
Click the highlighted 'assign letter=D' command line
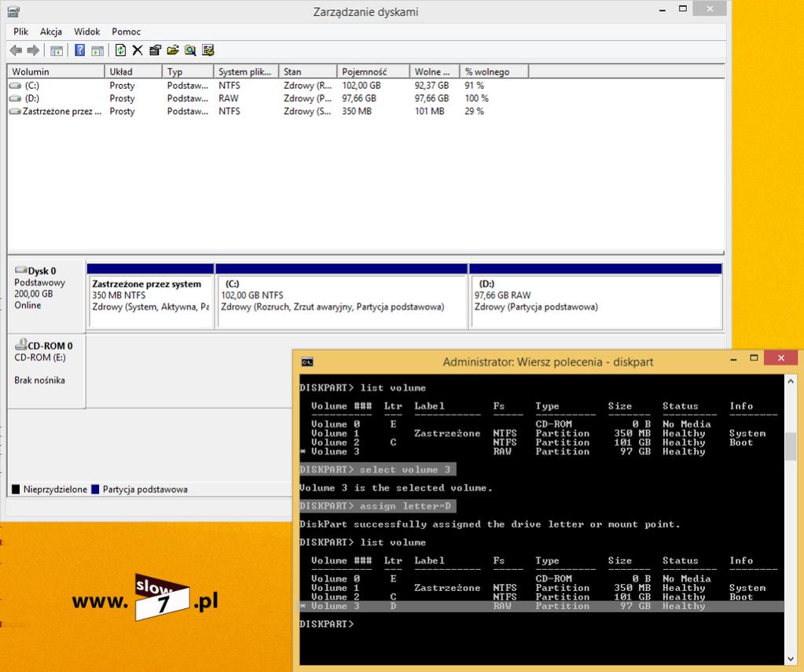[x=377, y=506]
